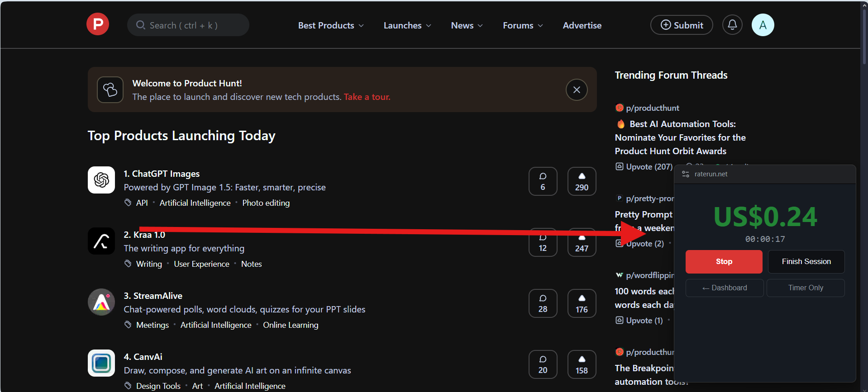Open the notifications bell

(x=732, y=25)
